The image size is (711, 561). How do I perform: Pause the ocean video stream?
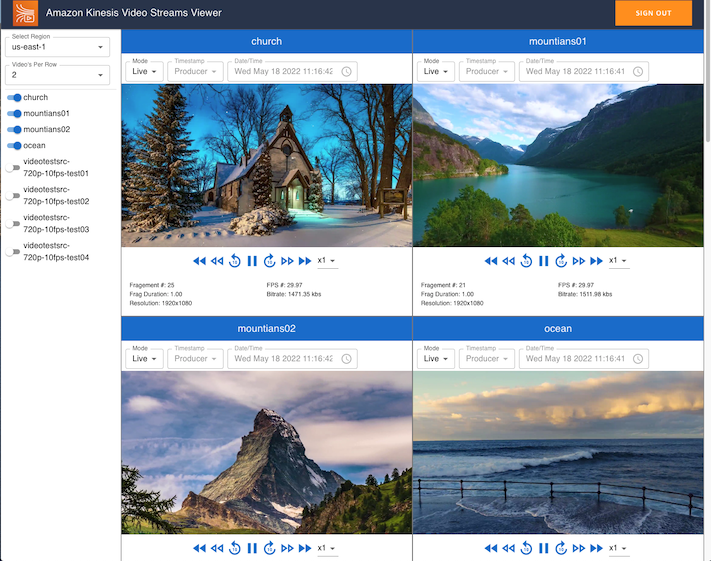point(544,548)
